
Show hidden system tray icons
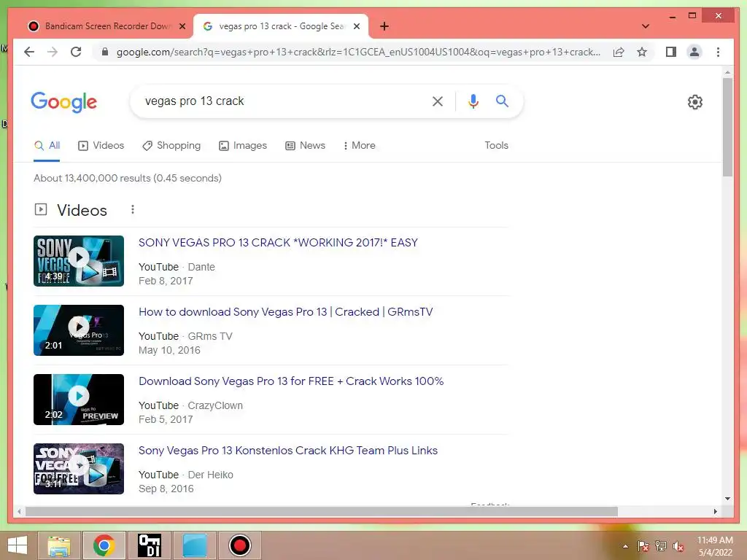point(625,546)
